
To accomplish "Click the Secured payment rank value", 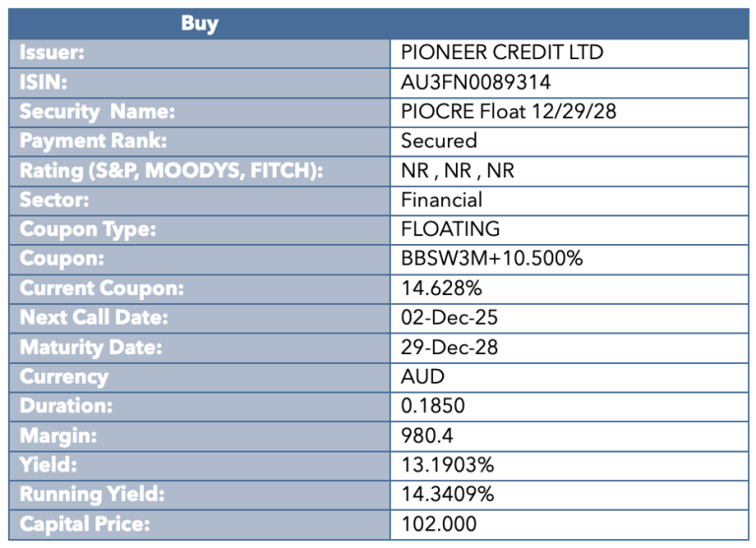I will [439, 141].
